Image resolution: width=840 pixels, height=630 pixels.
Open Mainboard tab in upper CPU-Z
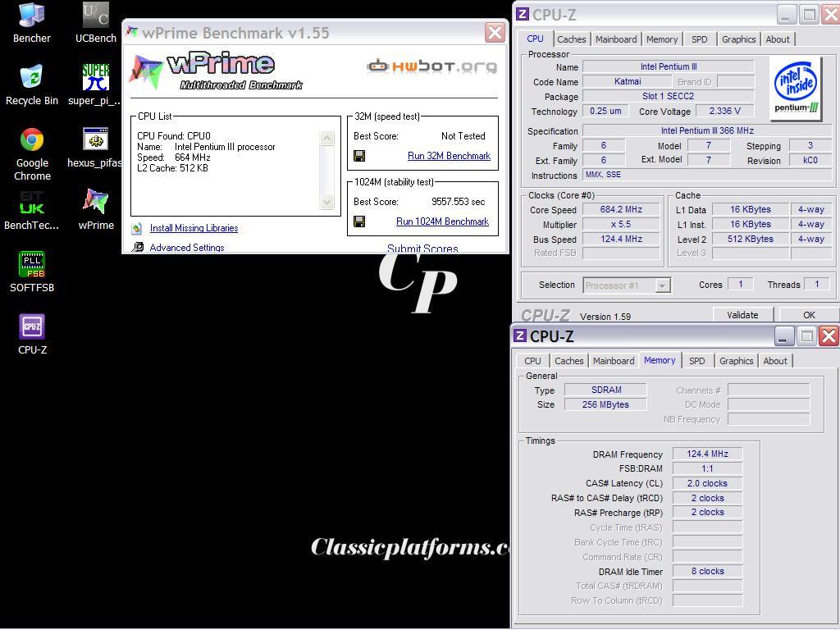coord(616,39)
